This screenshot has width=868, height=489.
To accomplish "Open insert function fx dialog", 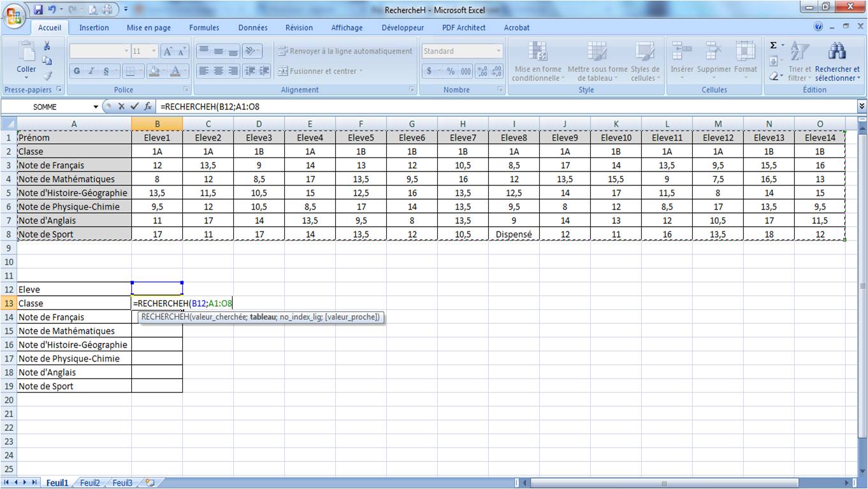I will tap(148, 106).
